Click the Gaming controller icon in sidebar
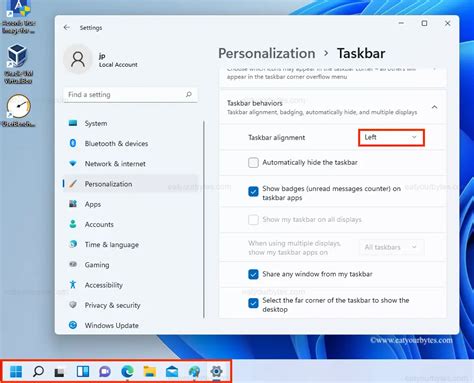 coord(73,264)
